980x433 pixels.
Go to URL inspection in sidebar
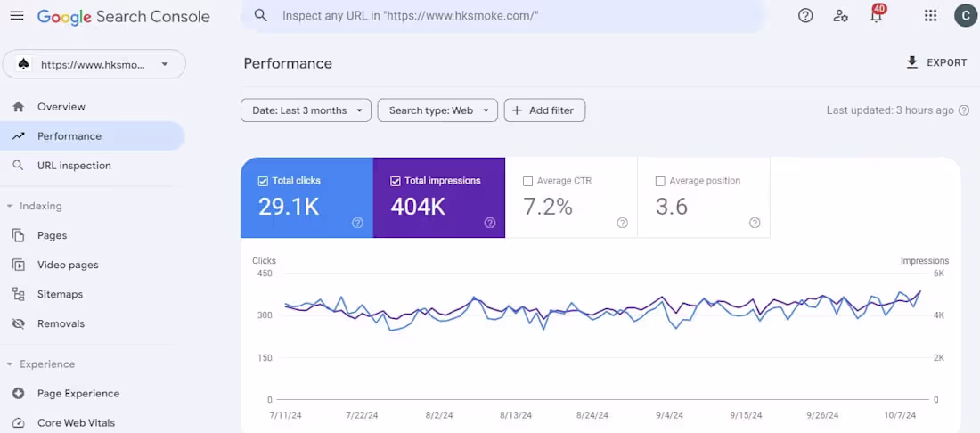(x=74, y=166)
